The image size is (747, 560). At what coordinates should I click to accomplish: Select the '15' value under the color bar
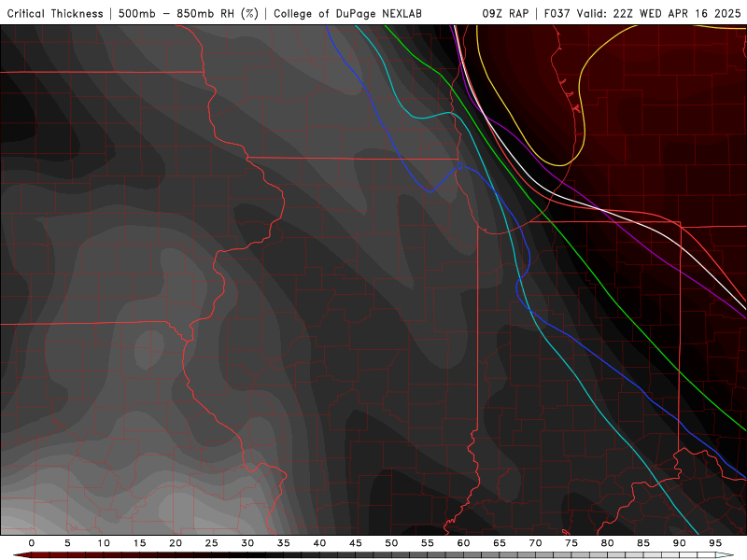click(x=139, y=543)
